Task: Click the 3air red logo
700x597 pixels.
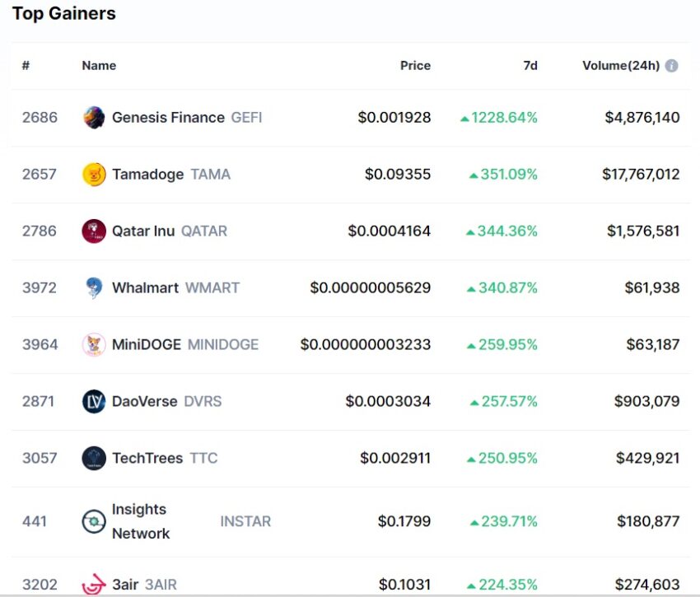Action: [x=94, y=584]
